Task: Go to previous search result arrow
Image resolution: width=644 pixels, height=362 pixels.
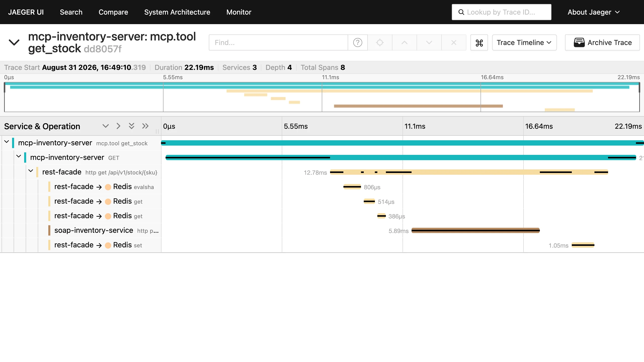Action: click(x=404, y=42)
